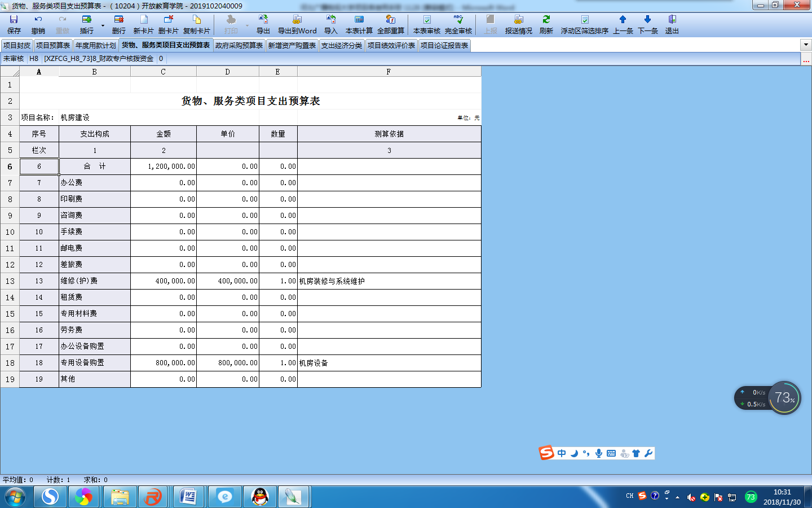
Task: Switch to the 政府采购预算表 tab
Action: pyautogui.click(x=239, y=46)
